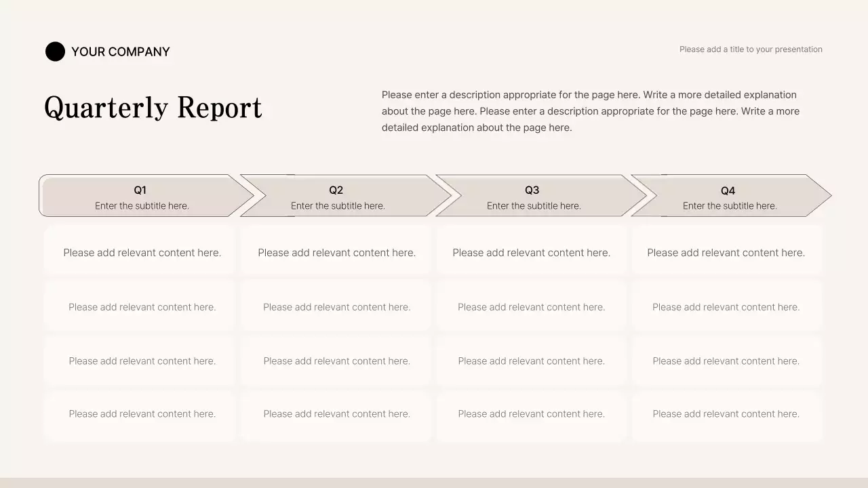The width and height of the screenshot is (868, 488).
Task: Click the third content box under Q3
Action: point(531,361)
